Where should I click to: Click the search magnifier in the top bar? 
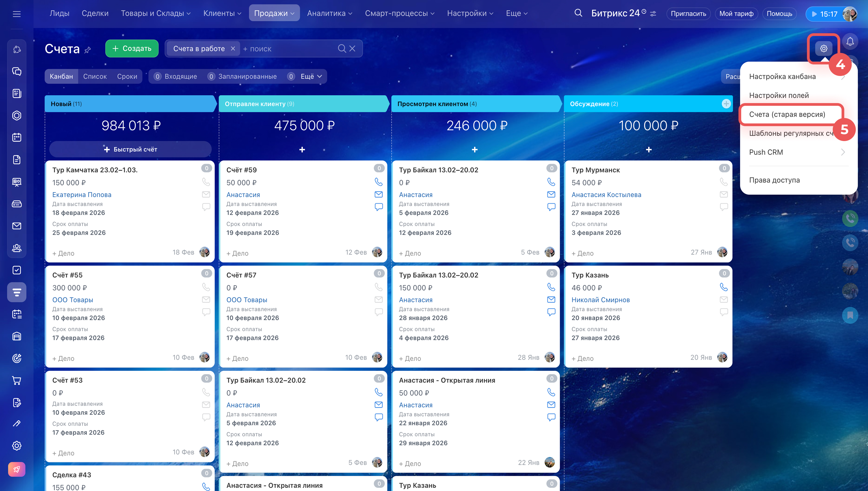tap(578, 13)
